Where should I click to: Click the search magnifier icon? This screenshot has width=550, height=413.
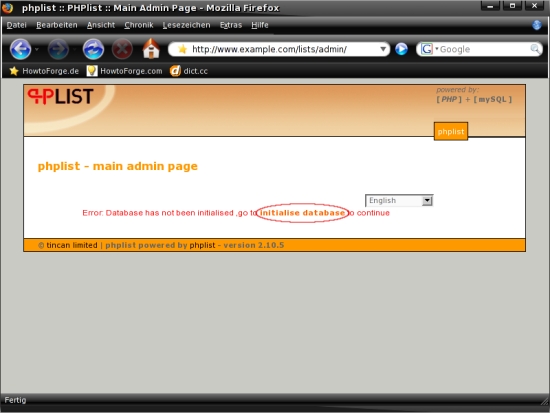[535, 49]
